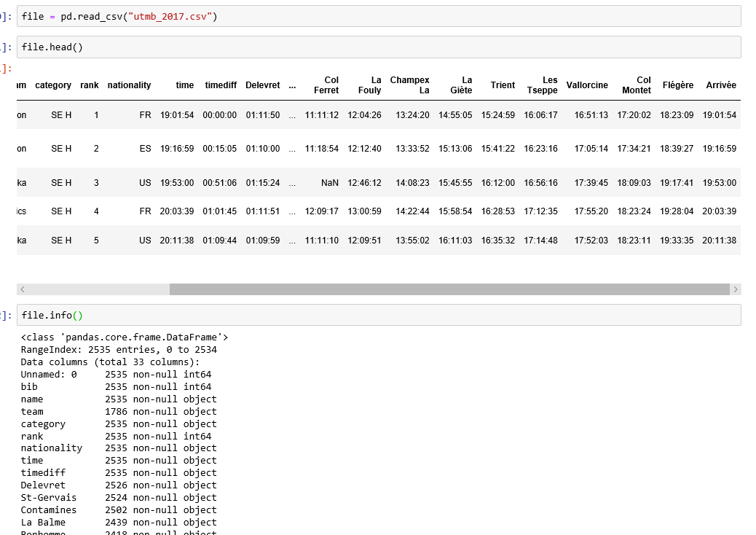
Task: Click the left arrow of horizontal scrollbar
Action: (22, 289)
